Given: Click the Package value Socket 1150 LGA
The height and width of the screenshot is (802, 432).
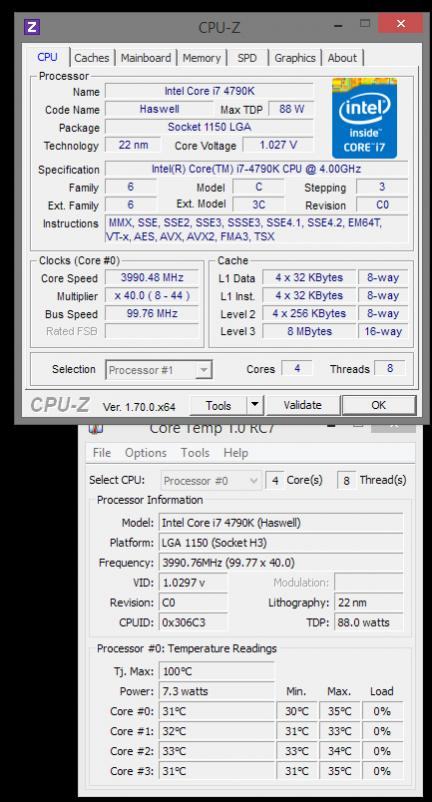Looking at the screenshot, I should (x=209, y=127).
